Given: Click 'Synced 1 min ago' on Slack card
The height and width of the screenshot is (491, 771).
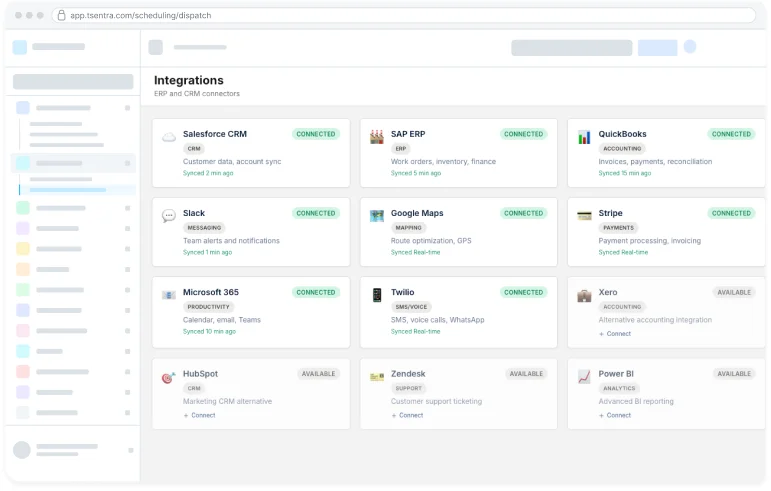Looking at the screenshot, I should [x=208, y=252].
